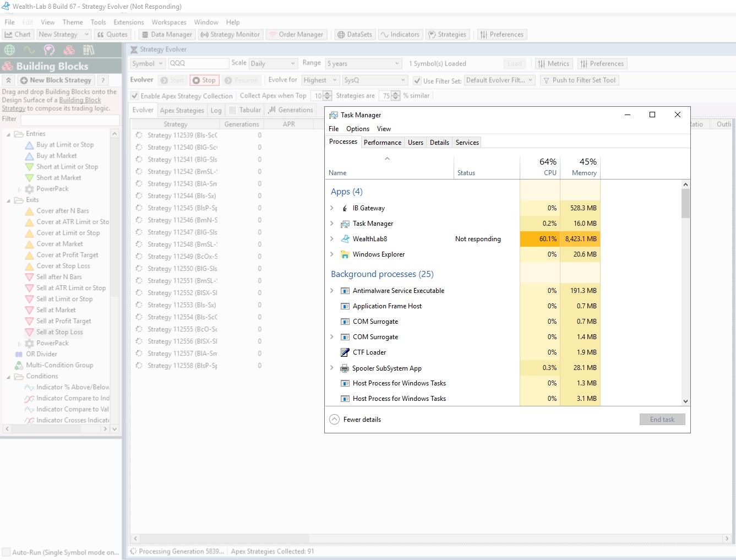The image size is (736, 560).
Task: Open the books library panel icon
Action: click(89, 50)
